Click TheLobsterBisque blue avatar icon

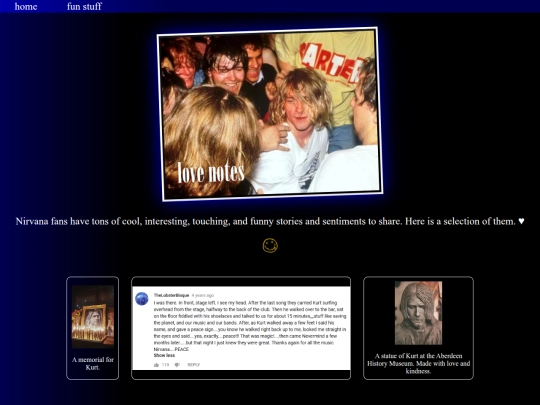click(x=142, y=298)
